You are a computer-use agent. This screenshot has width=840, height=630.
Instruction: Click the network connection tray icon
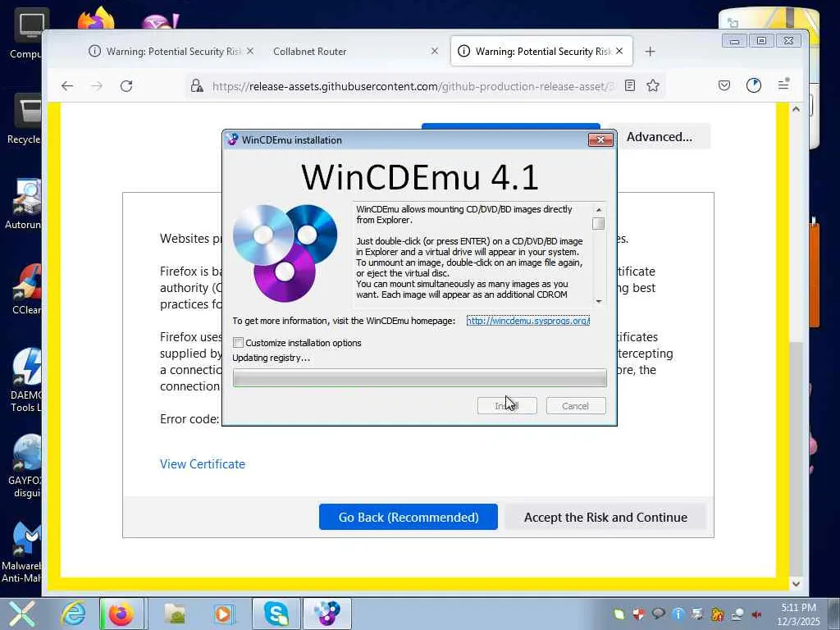click(x=737, y=614)
